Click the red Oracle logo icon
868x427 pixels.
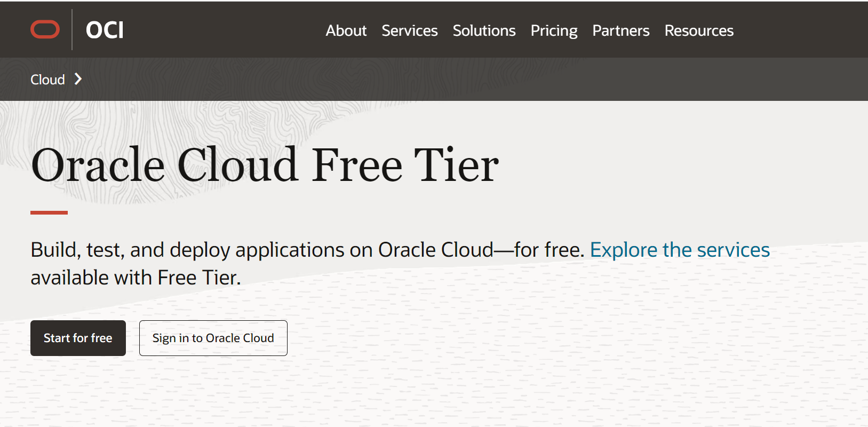pos(45,30)
